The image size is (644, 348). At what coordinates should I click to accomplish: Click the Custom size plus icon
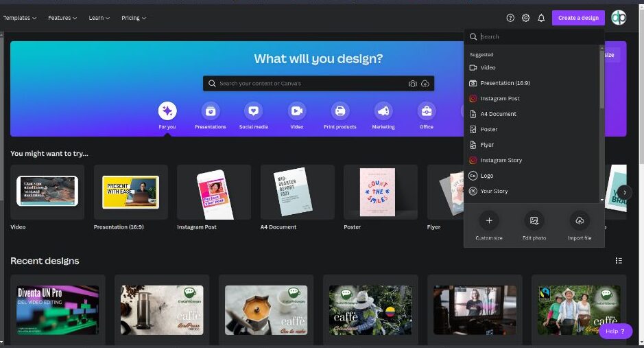click(x=489, y=220)
